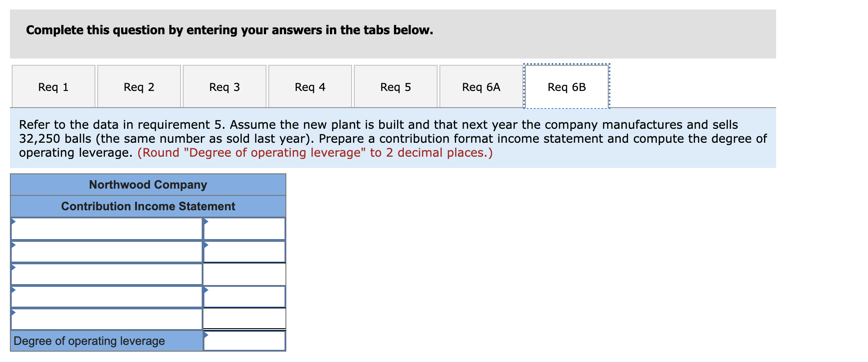This screenshot has height=362, width=868.
Task: Select the Req 3 tab
Action: (224, 86)
